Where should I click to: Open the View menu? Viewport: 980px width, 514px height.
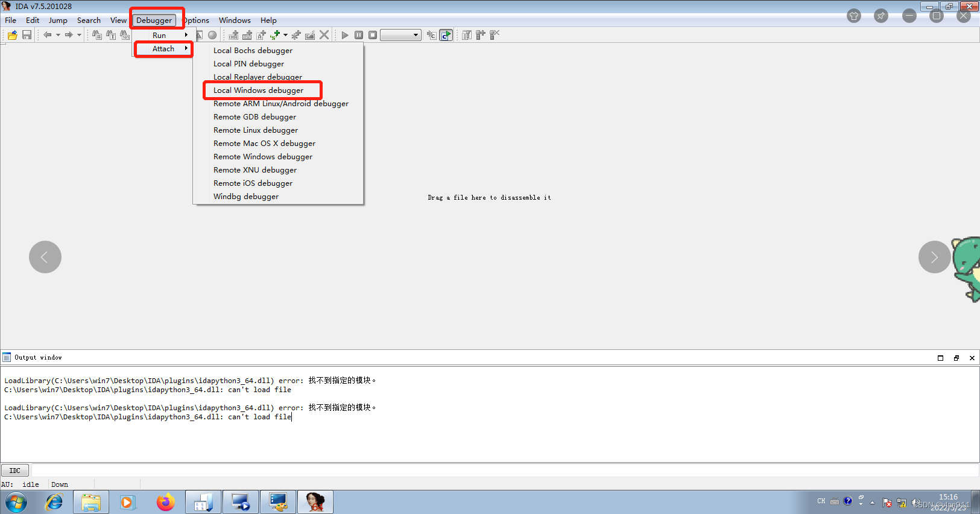[118, 20]
